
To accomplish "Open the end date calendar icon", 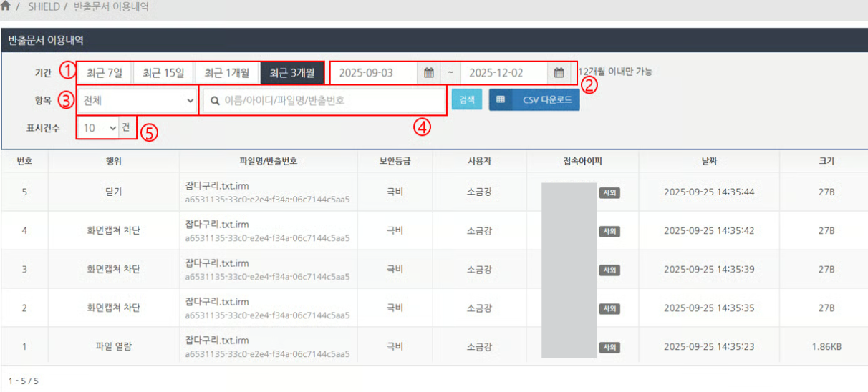I will [559, 73].
